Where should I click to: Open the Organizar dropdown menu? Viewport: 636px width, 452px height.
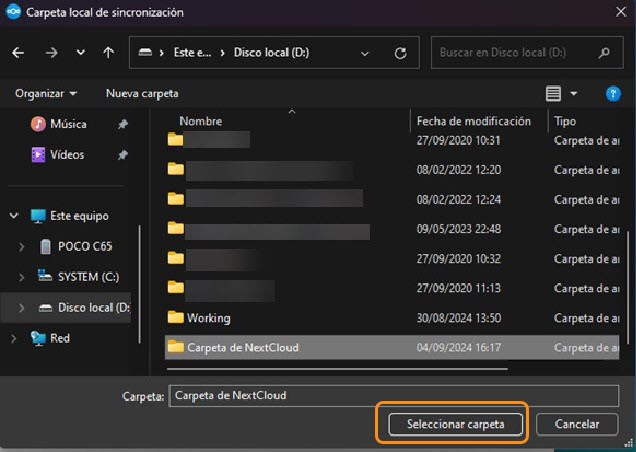[x=46, y=93]
